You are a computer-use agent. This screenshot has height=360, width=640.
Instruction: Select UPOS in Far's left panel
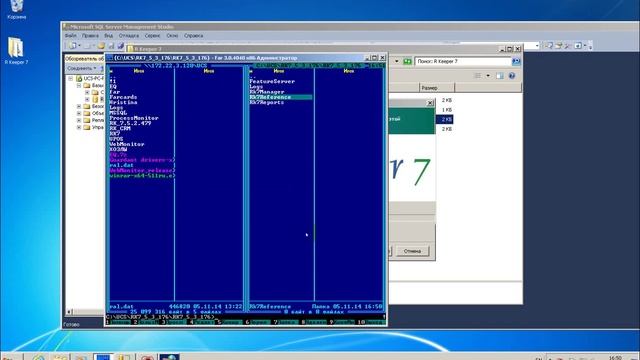coord(116,139)
